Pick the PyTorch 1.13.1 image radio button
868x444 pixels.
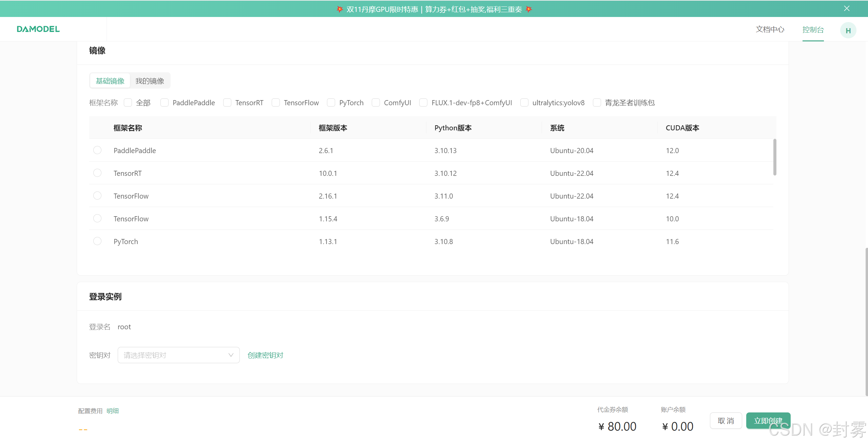pos(97,241)
